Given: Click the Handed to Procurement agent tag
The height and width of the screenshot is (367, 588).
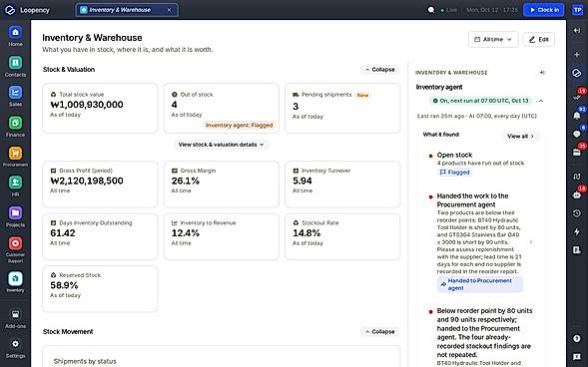Looking at the screenshot, I should point(480,284).
